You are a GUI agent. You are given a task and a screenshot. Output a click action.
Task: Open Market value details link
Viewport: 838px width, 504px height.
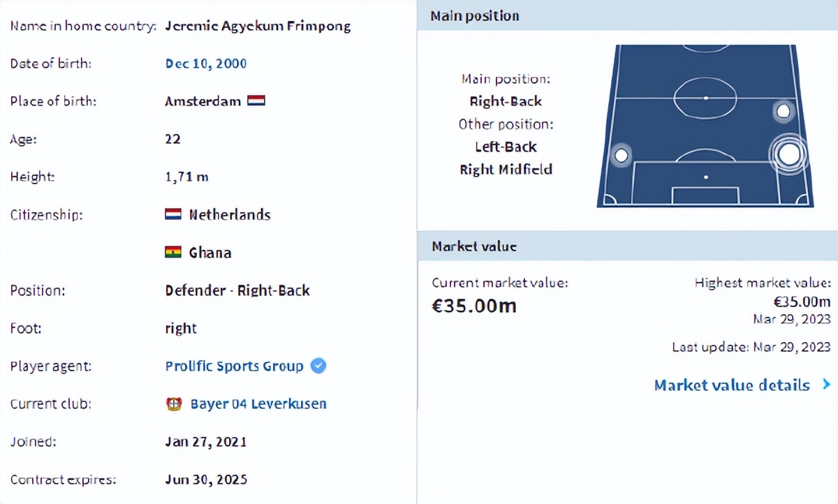pos(732,385)
